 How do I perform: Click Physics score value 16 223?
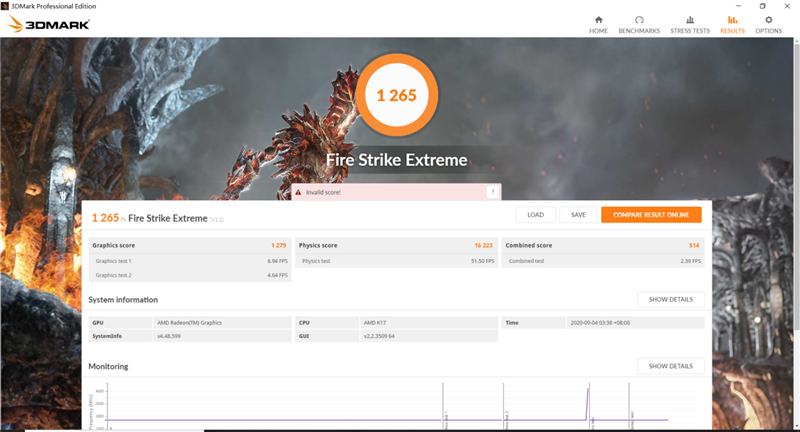[x=483, y=245]
